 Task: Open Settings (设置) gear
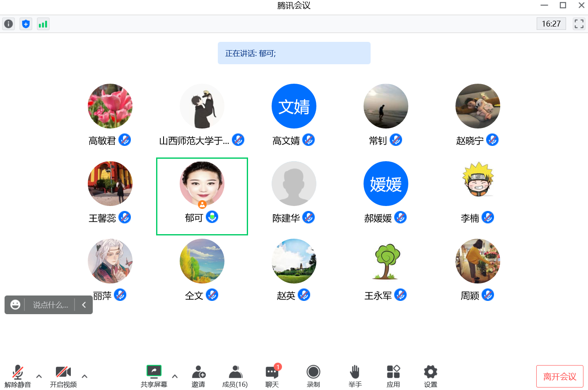(x=430, y=376)
